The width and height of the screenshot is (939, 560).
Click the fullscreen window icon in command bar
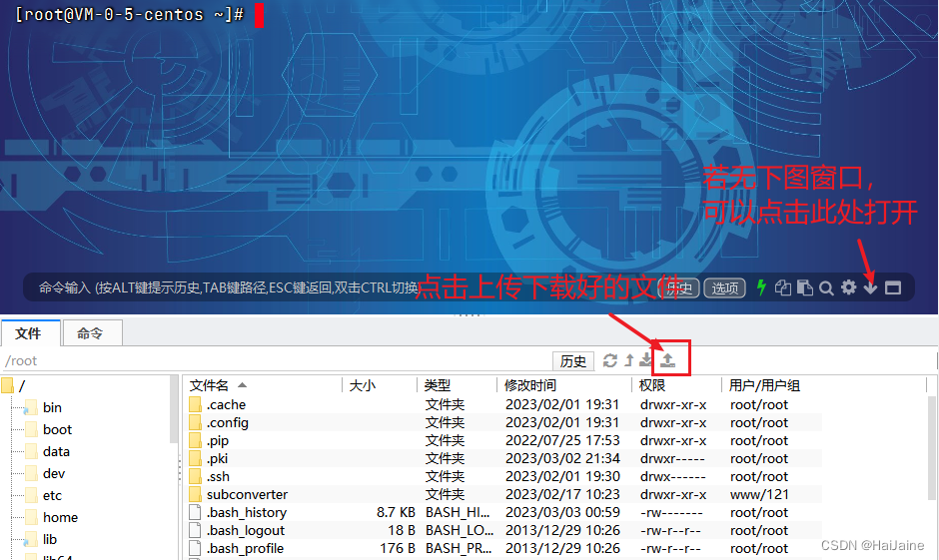pos(893,287)
